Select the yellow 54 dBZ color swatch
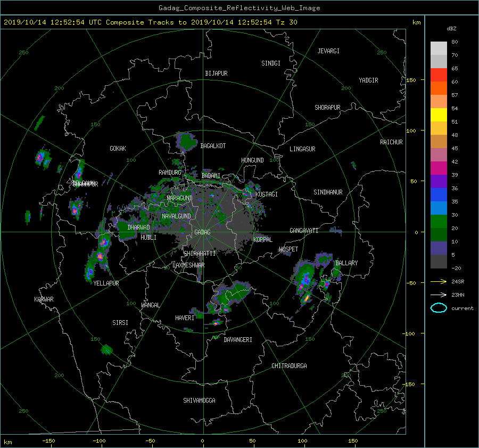Viewport: 479px width, 448px height. click(439, 115)
